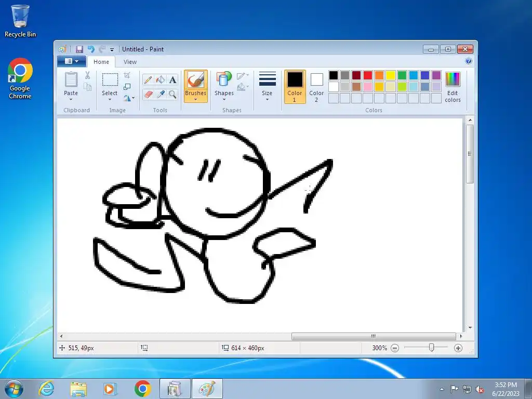
Task: Open the Paint file menu button
Action: point(71,61)
